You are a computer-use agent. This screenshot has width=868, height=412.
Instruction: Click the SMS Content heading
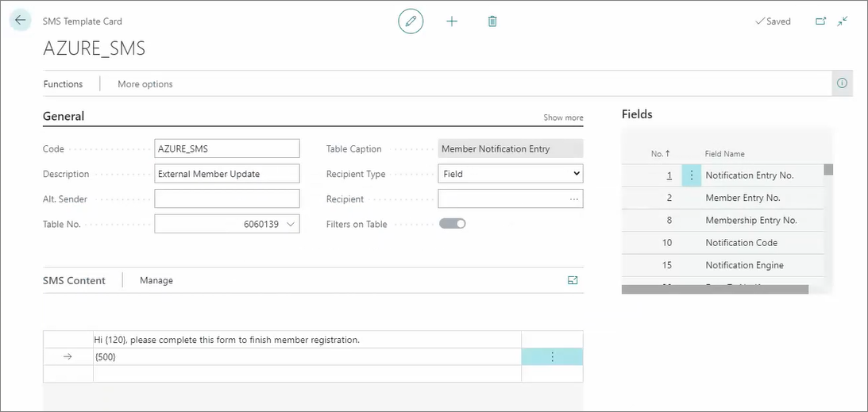pos(74,280)
